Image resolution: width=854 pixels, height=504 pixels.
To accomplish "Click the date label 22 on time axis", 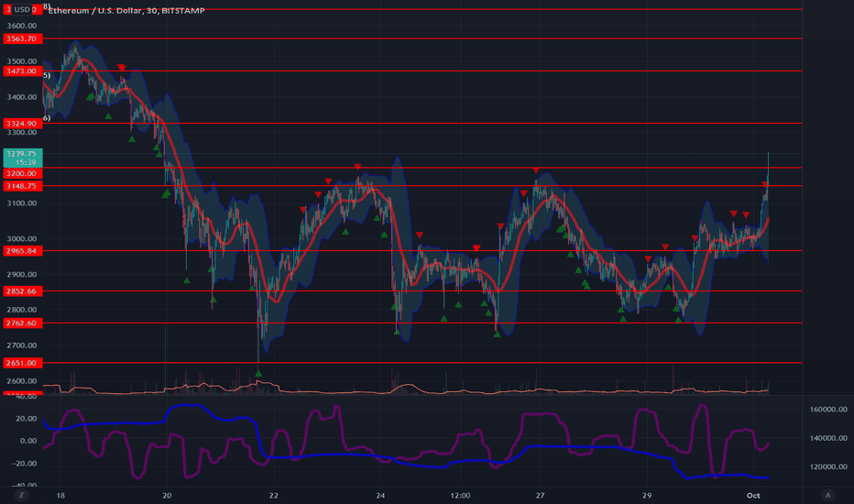I will click(x=273, y=495).
